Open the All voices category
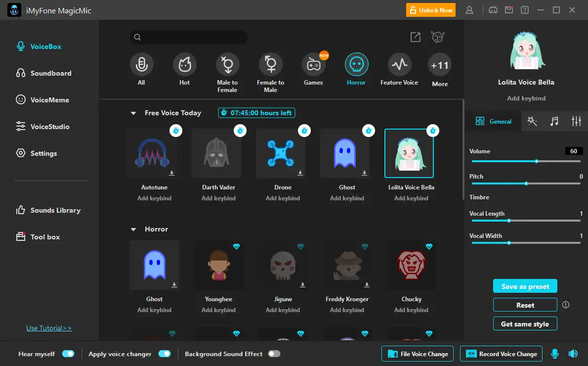Screen dimensions: 588x366 [141, 65]
